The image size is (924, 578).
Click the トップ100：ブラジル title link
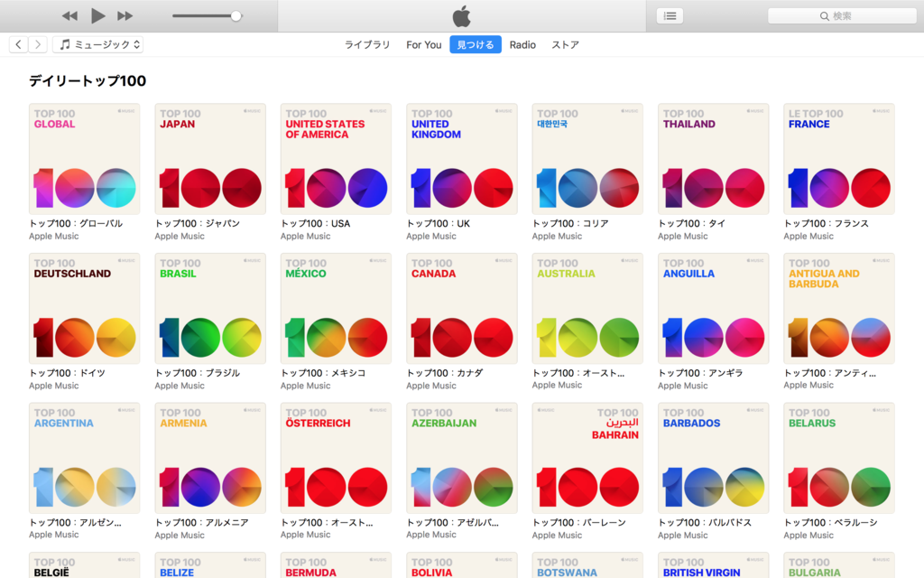[198, 373]
